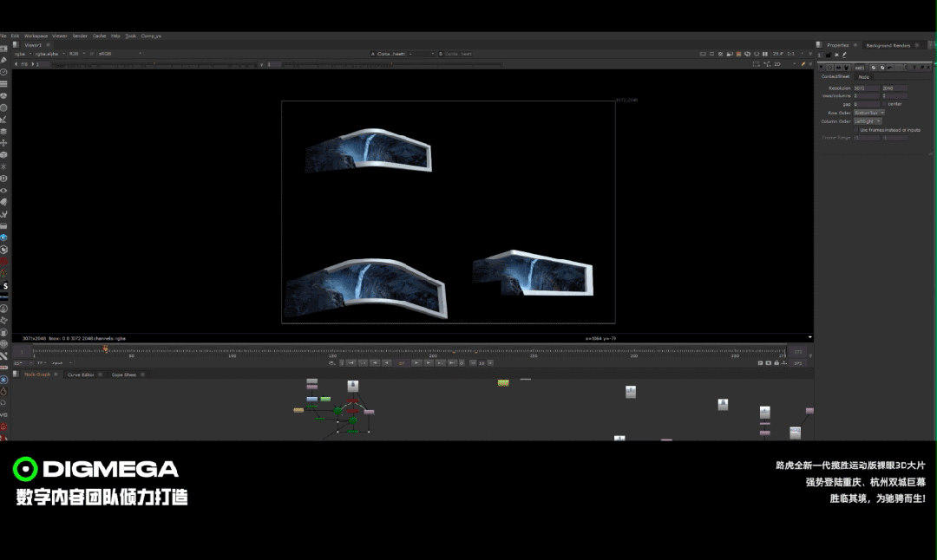Switch to the Dope Sheet tab
Screen dimensions: 937x560
click(x=124, y=375)
